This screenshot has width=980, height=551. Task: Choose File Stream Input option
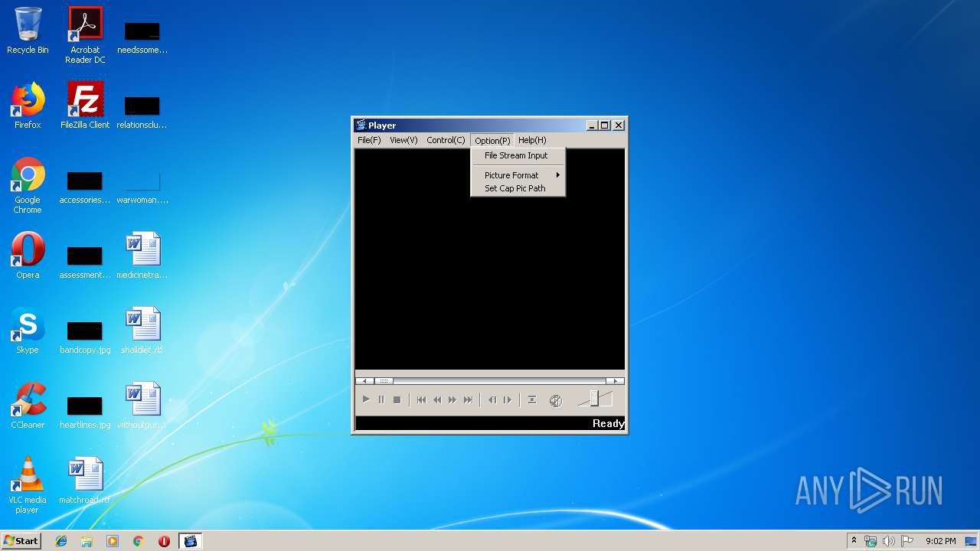[x=518, y=155]
